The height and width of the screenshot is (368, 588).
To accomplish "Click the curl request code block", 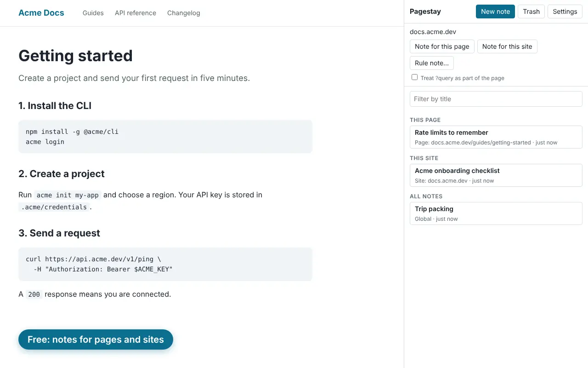I will (165, 264).
